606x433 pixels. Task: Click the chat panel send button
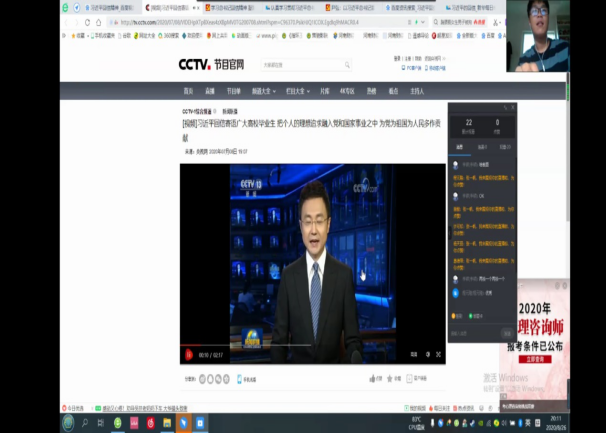(507, 333)
